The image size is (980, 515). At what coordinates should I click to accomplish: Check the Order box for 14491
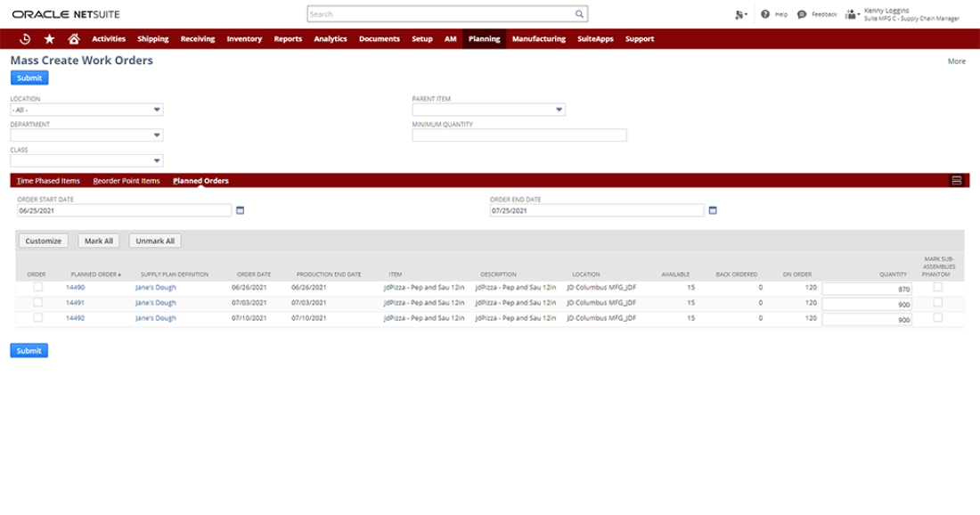pyautogui.click(x=37, y=303)
